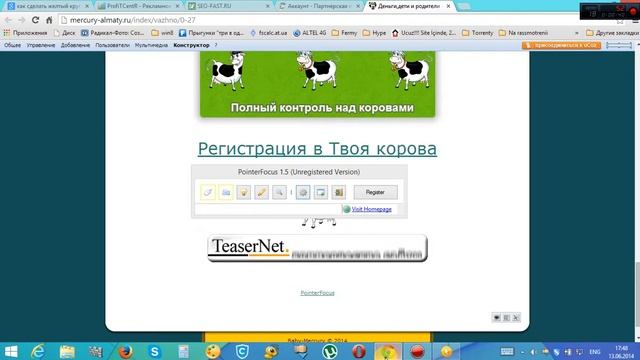Viewport: 640px width, 360px height.
Task: Click the cows banner 'Полный контроль над коровами'
Action: (318, 84)
